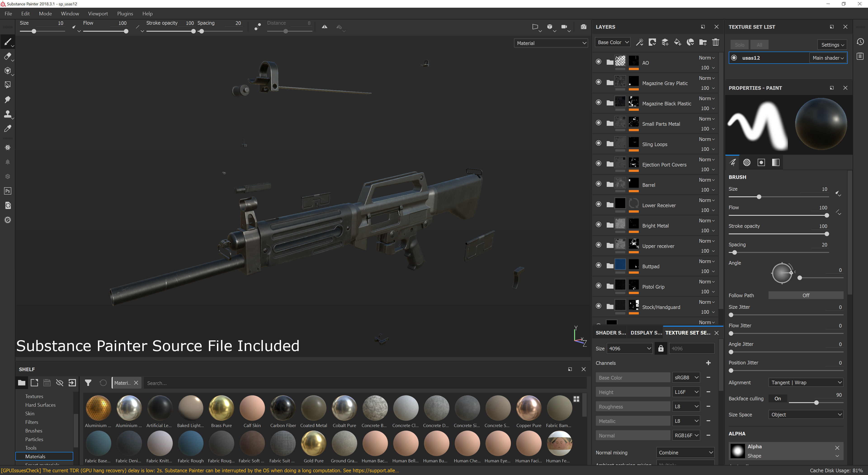This screenshot has width=868, height=475.
Task: Add a fill layer with bucket icon
Action: (x=677, y=42)
